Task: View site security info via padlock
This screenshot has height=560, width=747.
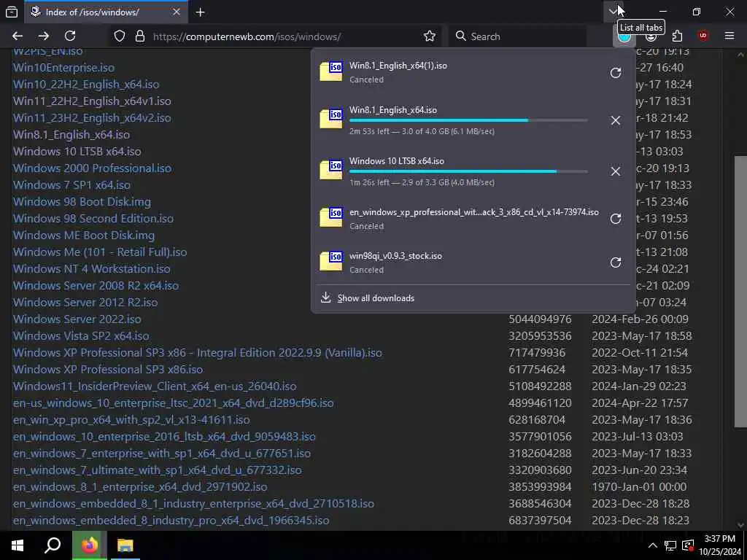Action: click(x=140, y=36)
